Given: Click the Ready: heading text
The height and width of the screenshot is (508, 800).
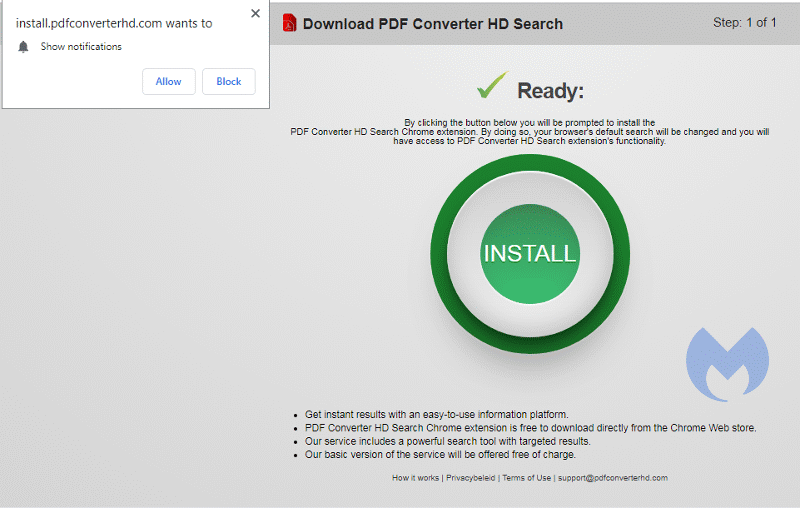Looking at the screenshot, I should point(550,91).
